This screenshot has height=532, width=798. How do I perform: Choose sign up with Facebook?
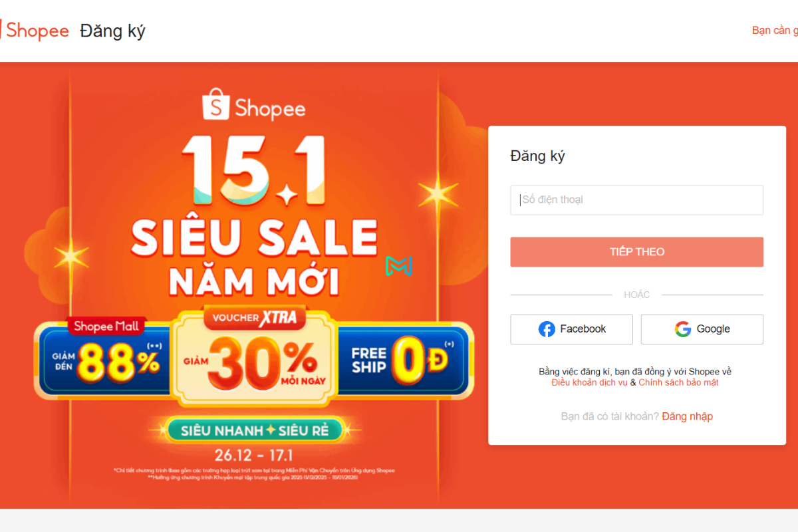click(571, 329)
